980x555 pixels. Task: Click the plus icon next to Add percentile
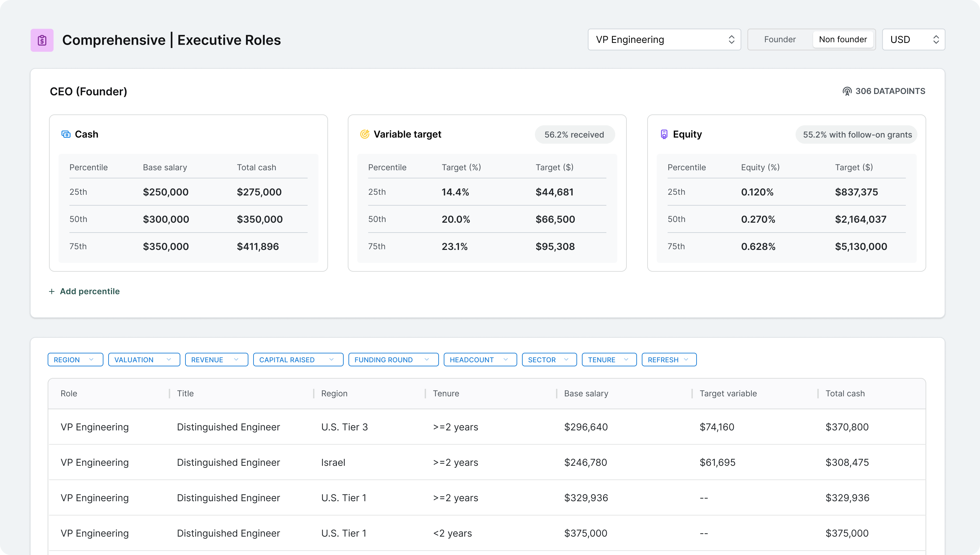click(x=51, y=291)
